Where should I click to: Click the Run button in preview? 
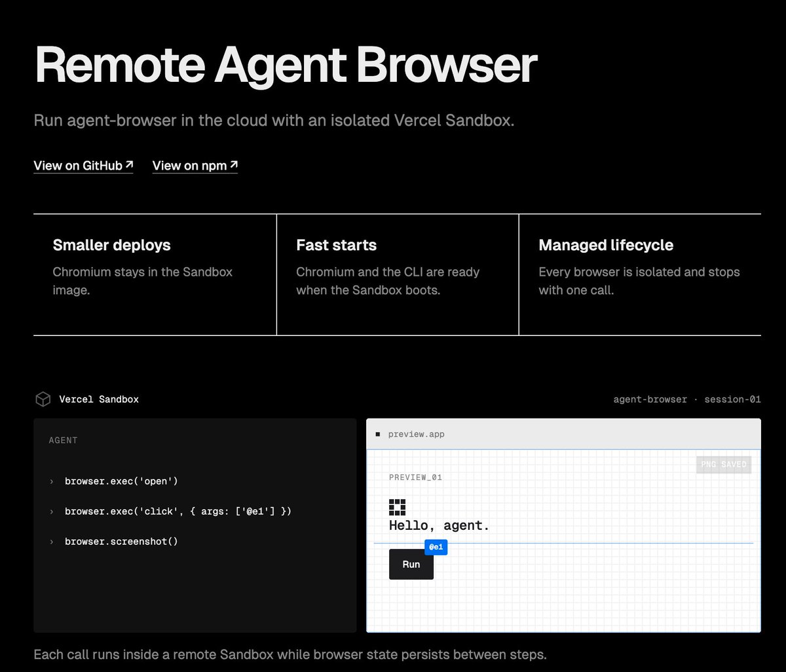(x=411, y=564)
